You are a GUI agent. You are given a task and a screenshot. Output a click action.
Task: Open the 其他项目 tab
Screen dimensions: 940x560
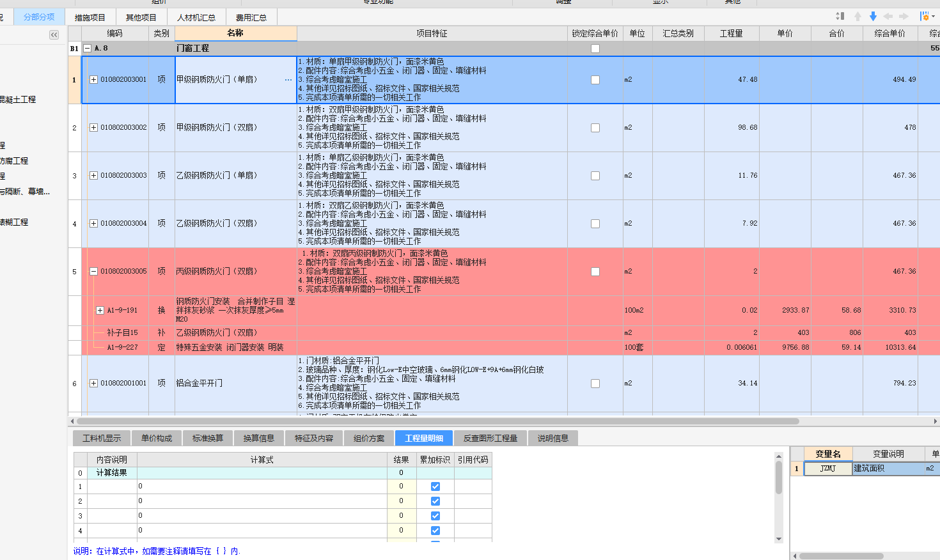tap(141, 17)
